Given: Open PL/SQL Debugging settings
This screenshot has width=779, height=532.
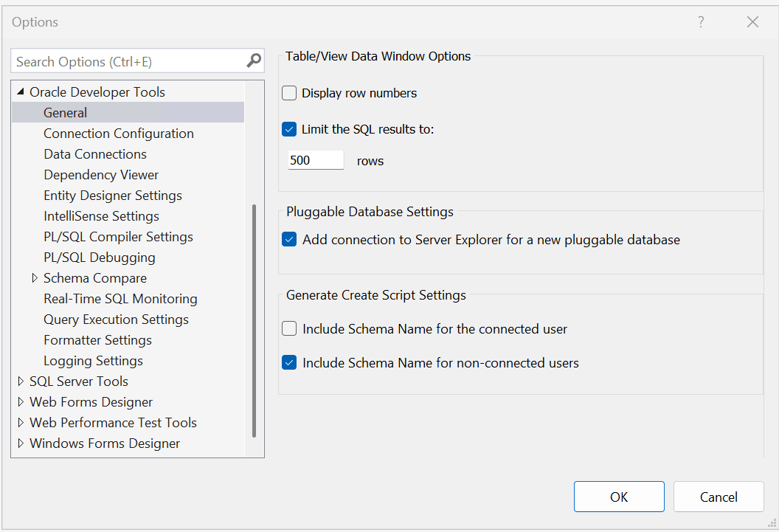Looking at the screenshot, I should pos(99,257).
